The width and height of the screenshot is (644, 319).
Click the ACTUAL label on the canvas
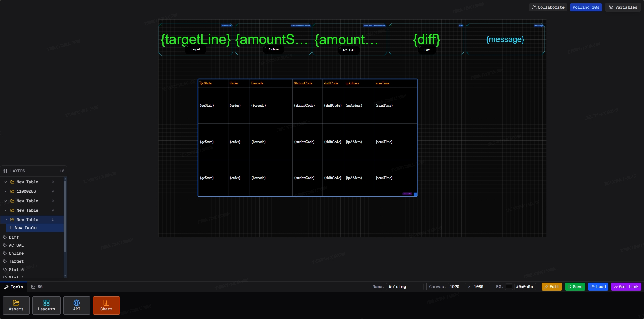(349, 50)
